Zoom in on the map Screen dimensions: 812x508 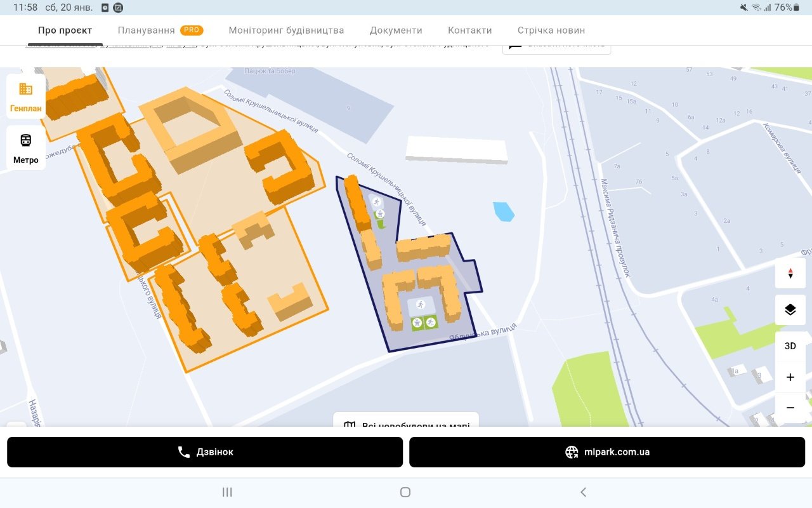pos(790,377)
